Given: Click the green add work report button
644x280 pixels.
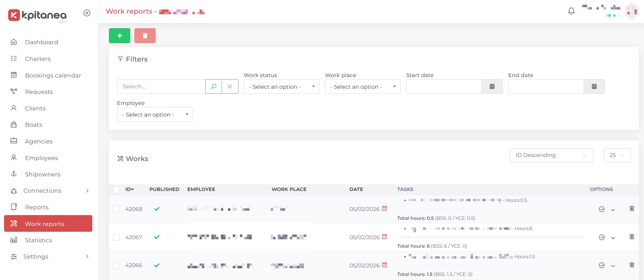Looking at the screenshot, I should [x=119, y=36].
